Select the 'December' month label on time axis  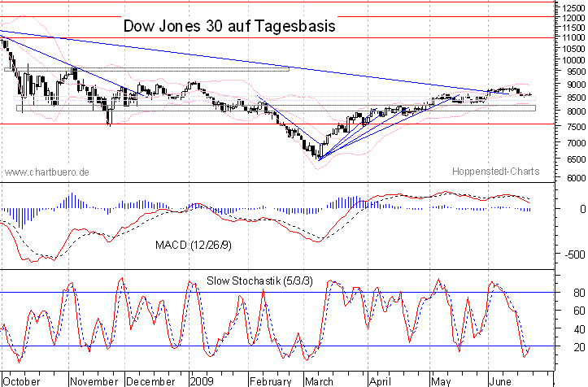coord(150,381)
